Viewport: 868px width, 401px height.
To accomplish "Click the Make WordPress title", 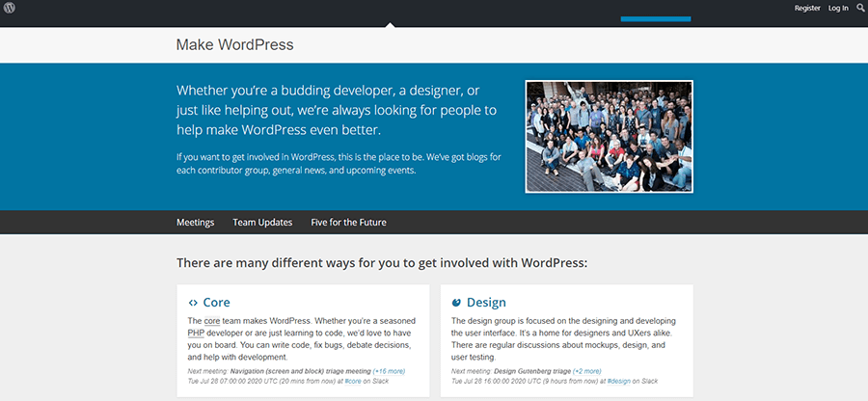I will (234, 44).
